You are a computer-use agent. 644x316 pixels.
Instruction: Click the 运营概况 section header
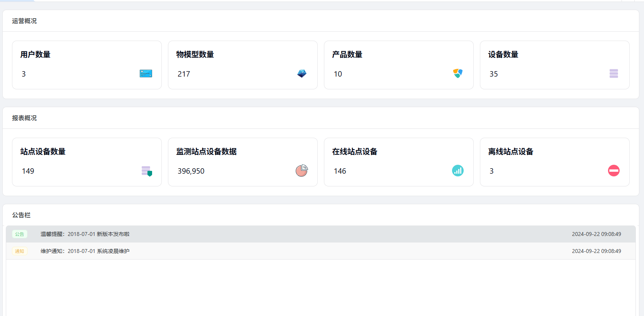[x=24, y=21]
